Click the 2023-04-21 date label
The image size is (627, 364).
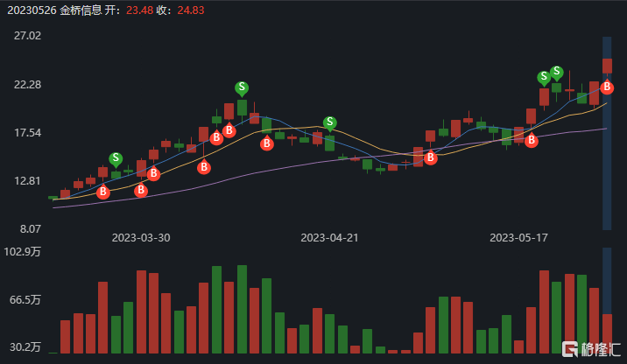(330, 237)
